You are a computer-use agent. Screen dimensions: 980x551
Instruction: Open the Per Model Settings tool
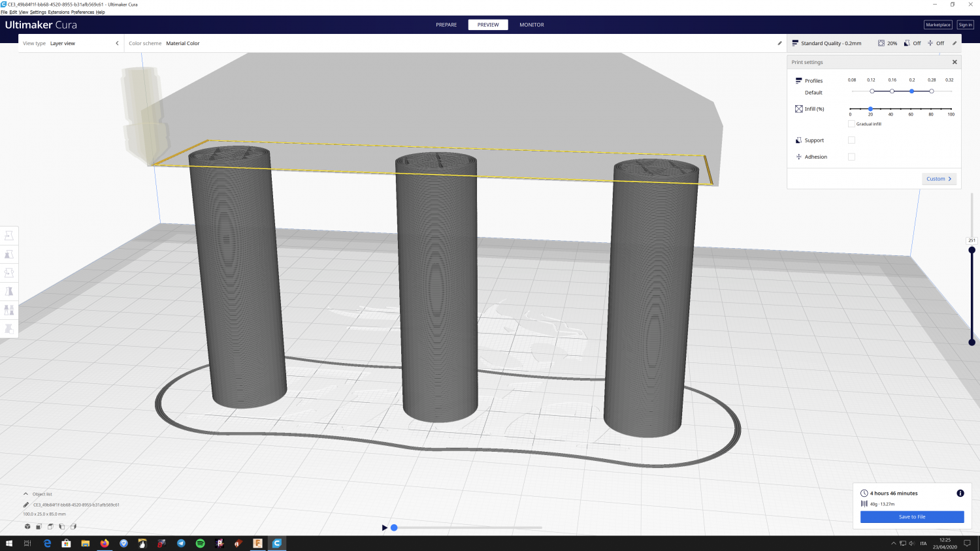(x=9, y=310)
